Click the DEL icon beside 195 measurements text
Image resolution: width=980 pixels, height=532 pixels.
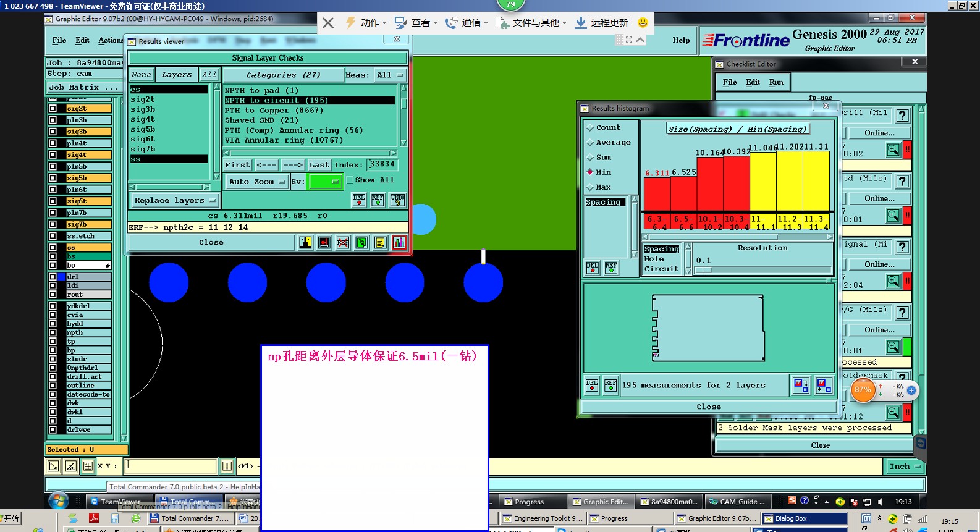[x=592, y=386]
